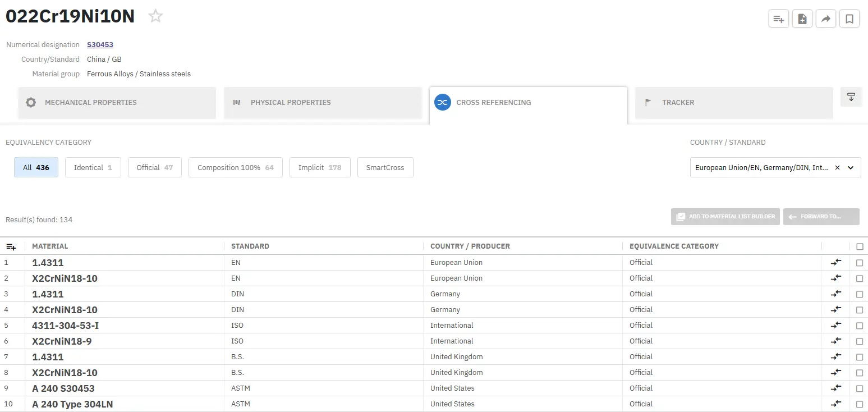Check the box for EN 1.4311
This screenshot has width=868, height=412.
(x=860, y=263)
